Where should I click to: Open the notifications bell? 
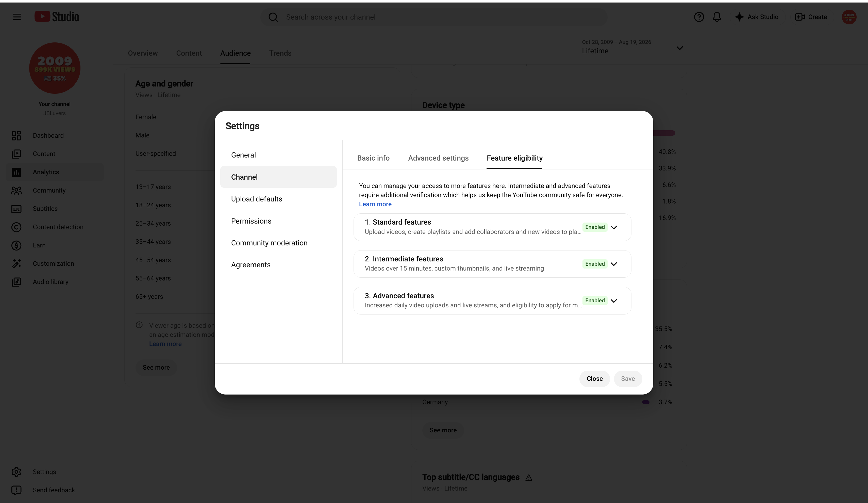(x=717, y=17)
